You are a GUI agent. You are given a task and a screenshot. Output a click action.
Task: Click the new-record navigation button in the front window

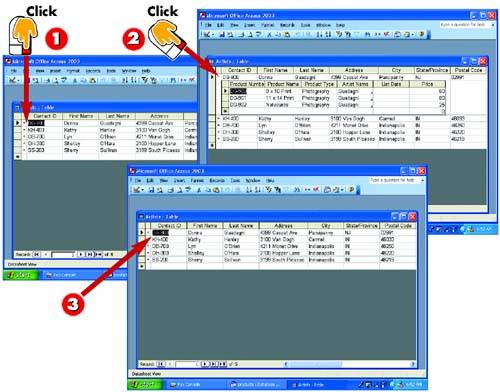pos(222,364)
